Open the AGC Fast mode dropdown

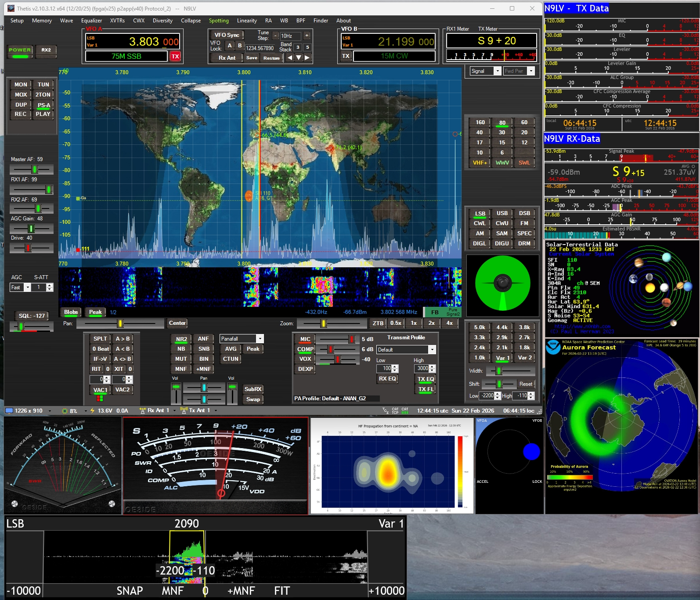(x=27, y=287)
